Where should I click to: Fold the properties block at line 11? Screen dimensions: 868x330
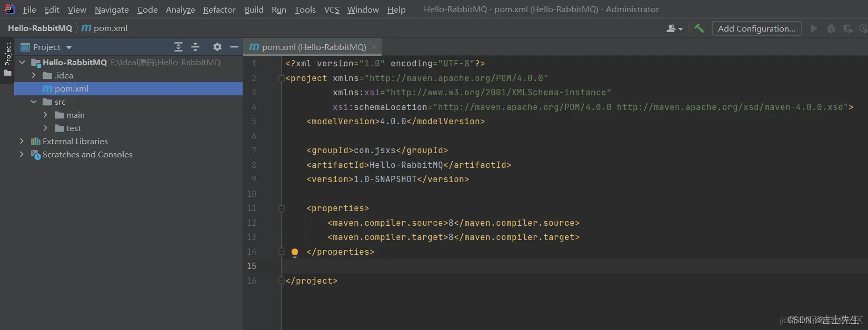(x=281, y=209)
